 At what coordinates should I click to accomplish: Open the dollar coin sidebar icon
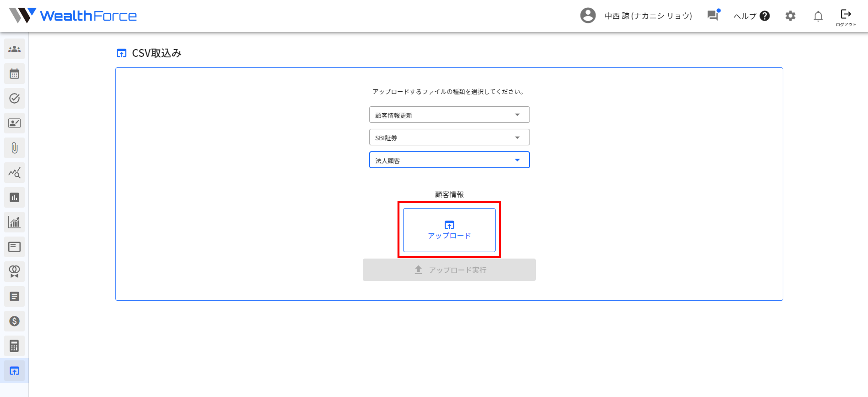click(x=14, y=321)
